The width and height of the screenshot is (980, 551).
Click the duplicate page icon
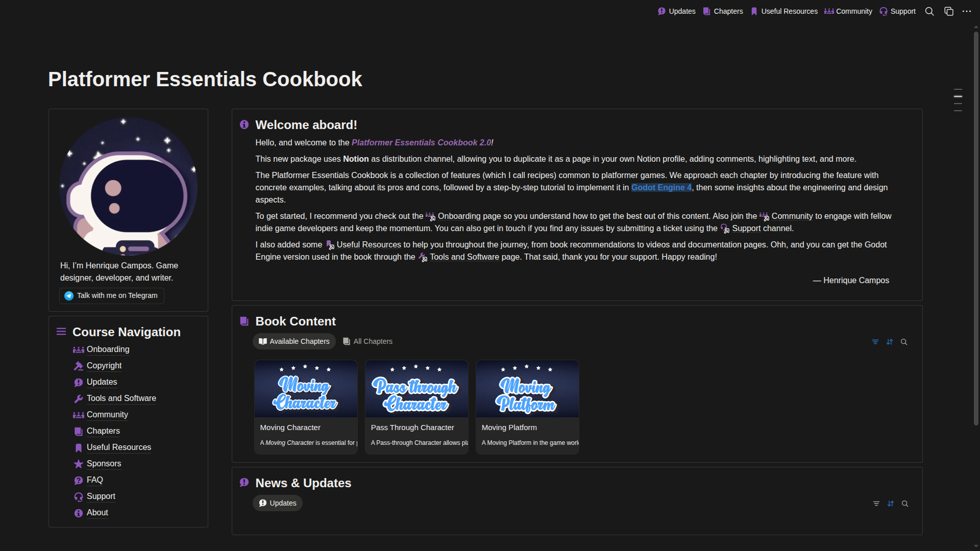coord(949,11)
